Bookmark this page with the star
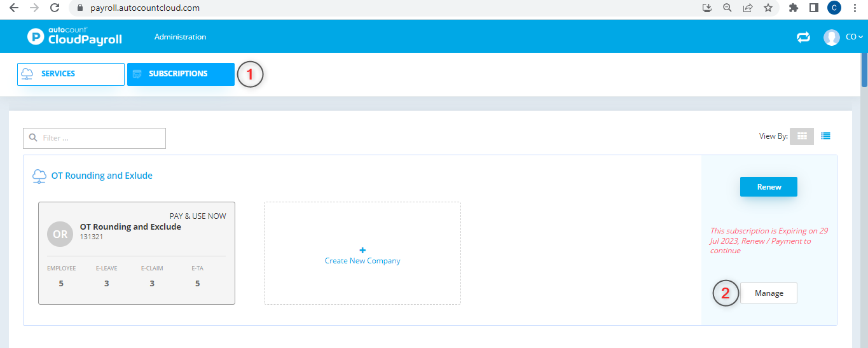 [768, 8]
